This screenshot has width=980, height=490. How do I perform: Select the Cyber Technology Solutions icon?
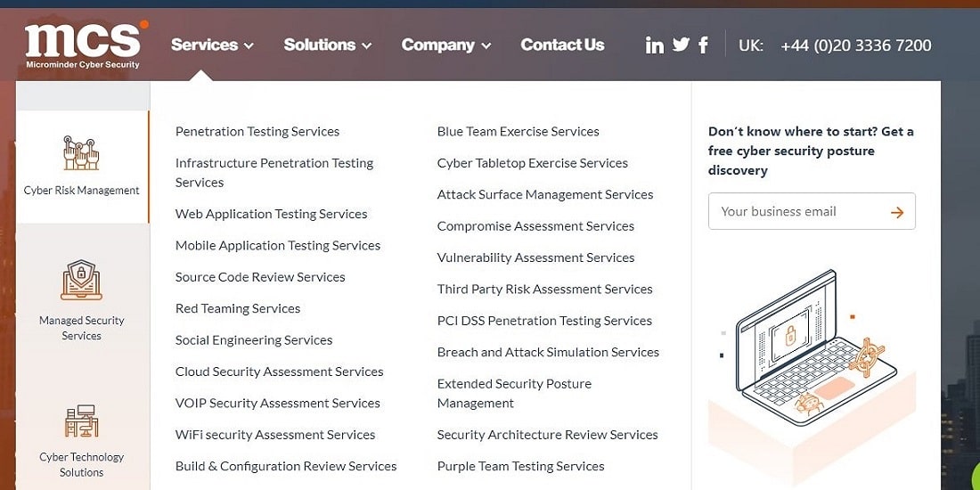point(81,421)
